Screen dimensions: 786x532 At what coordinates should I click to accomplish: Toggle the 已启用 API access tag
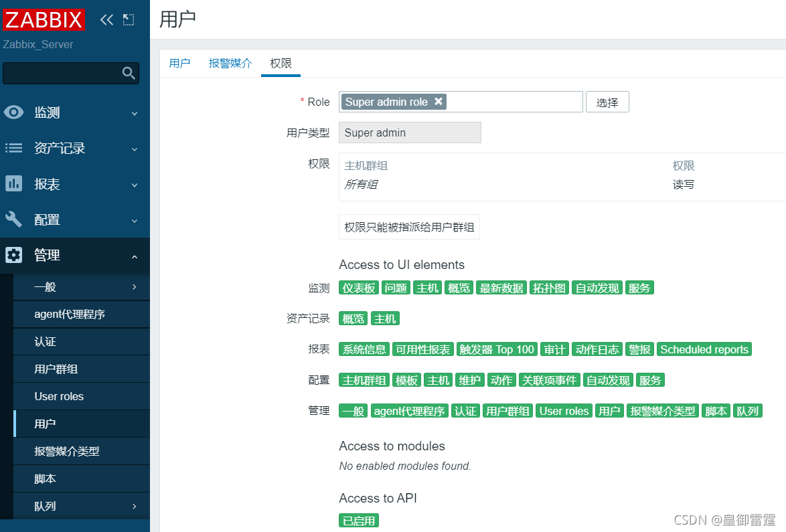[x=358, y=520]
